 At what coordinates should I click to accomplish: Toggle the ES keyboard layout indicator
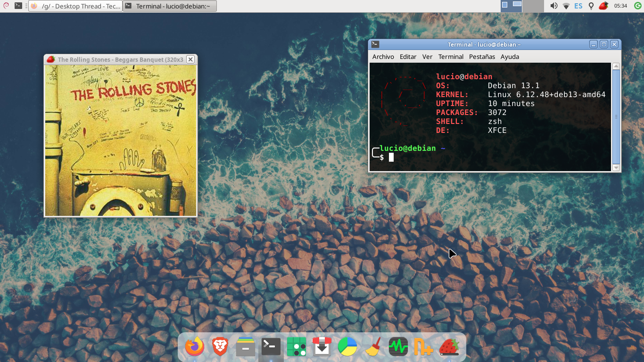pos(578,6)
